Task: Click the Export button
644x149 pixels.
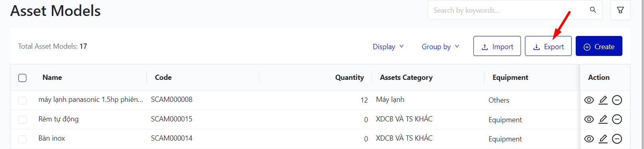Action: click(x=548, y=46)
